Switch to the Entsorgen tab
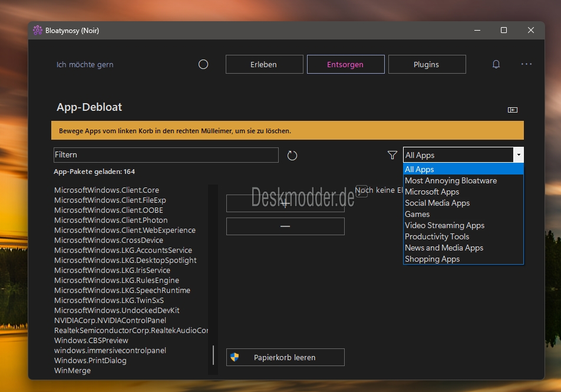Screen dimensions: 561x392 coord(345,64)
